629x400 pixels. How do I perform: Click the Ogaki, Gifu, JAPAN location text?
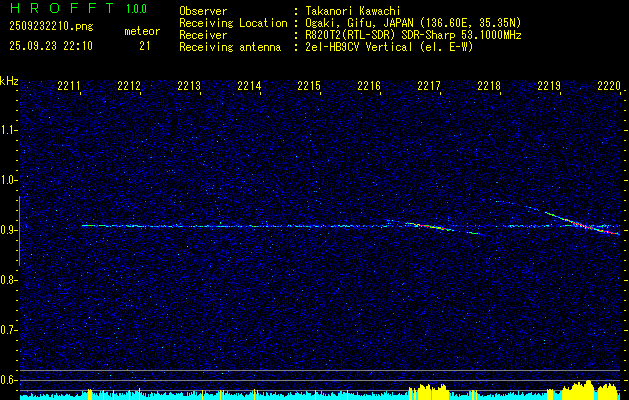[413, 23]
